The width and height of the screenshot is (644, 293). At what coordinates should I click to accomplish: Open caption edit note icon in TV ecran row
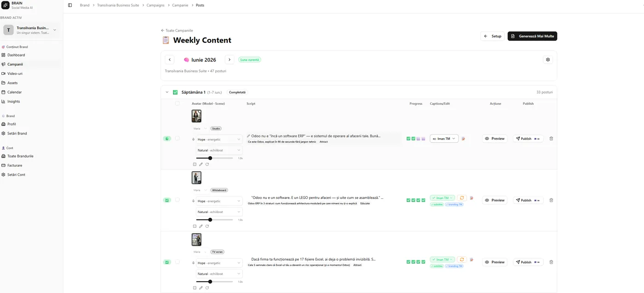(471, 260)
